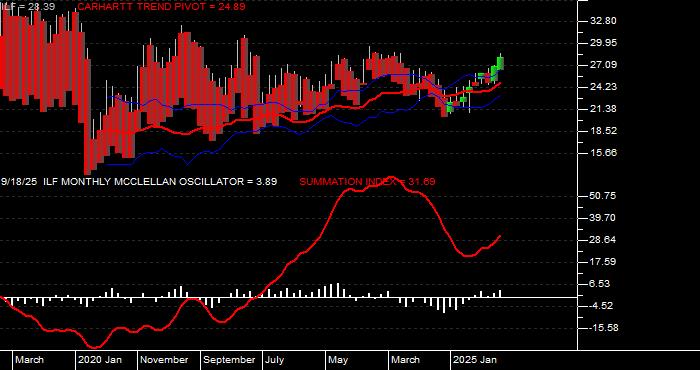Viewport: 700px width, 370px height.
Task: Click the latest green candlestick on the price chart
Action: [500, 62]
